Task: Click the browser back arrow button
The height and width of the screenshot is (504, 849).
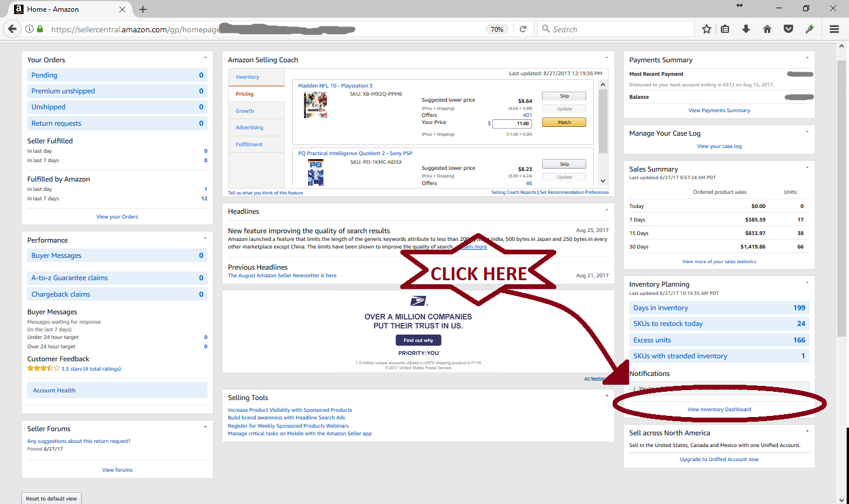Action: click(12, 29)
